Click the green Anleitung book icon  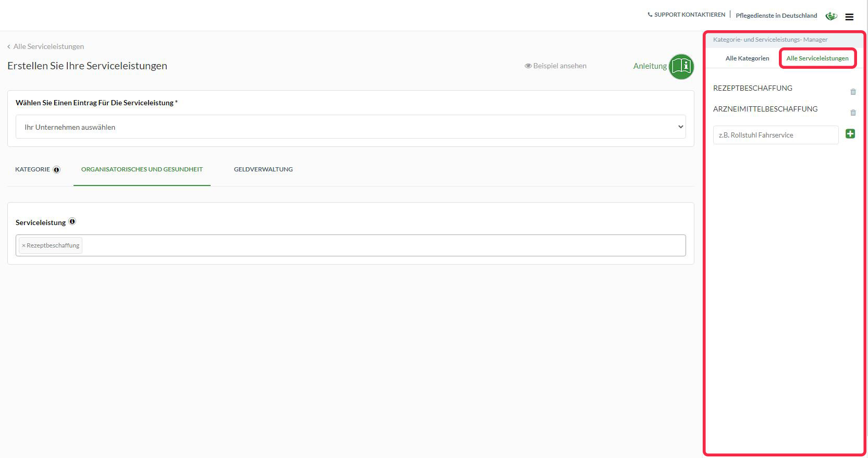pos(681,66)
